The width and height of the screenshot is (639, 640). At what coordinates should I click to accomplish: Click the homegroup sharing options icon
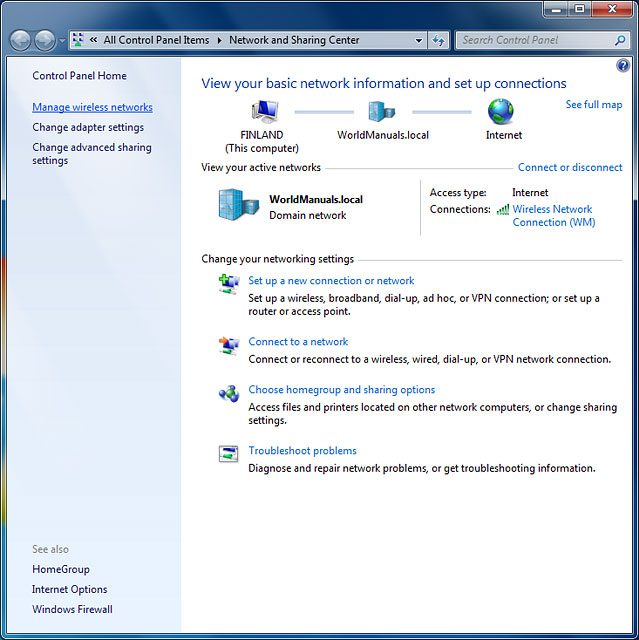point(229,393)
